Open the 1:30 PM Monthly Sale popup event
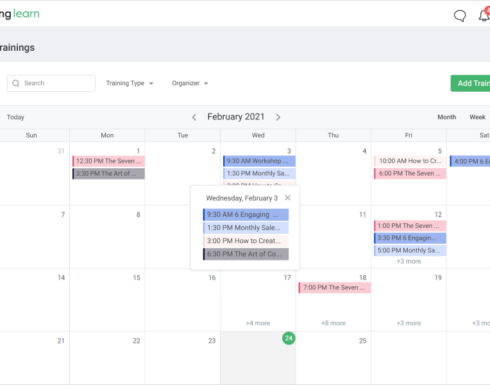490x385 pixels. pyautogui.click(x=246, y=228)
